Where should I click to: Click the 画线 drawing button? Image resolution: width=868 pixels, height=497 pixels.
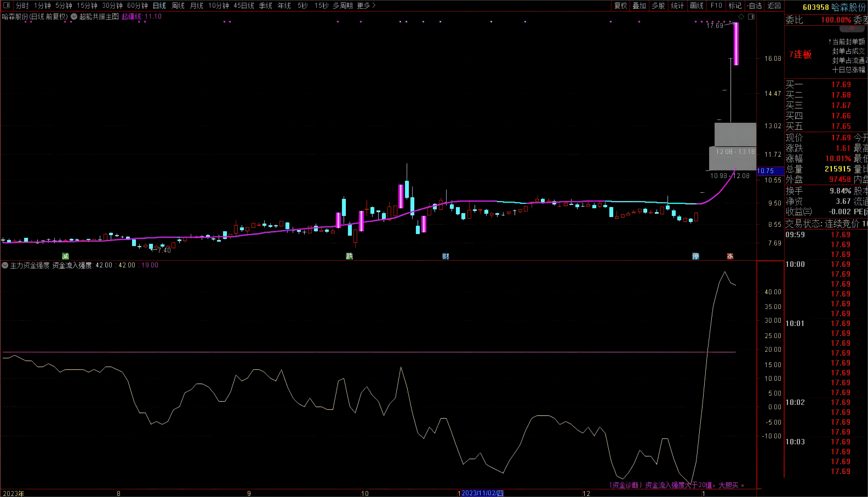click(x=696, y=5)
